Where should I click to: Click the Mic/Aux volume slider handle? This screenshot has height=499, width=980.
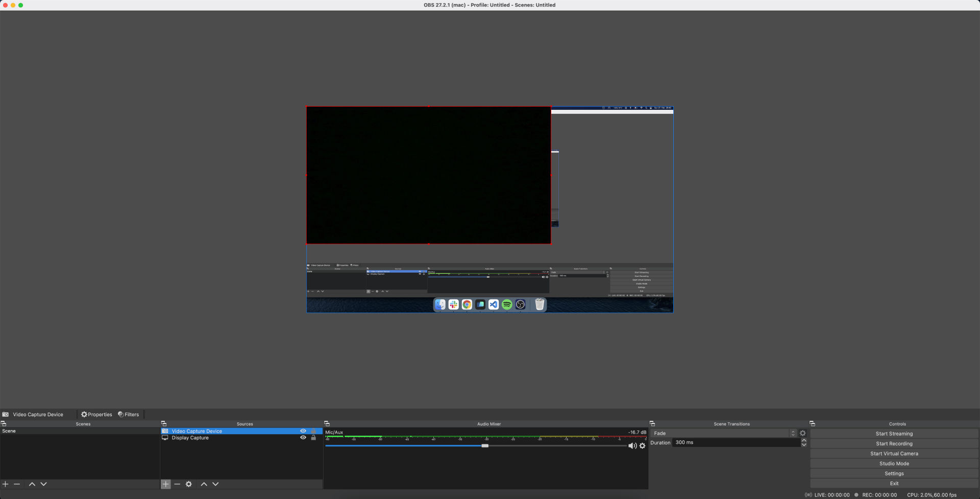coord(485,446)
